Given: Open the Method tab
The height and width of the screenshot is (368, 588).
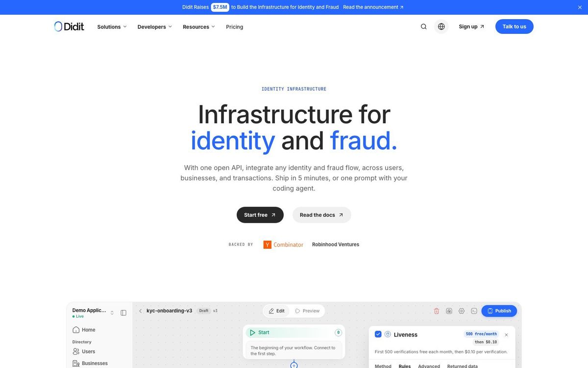Looking at the screenshot, I should point(383,366).
